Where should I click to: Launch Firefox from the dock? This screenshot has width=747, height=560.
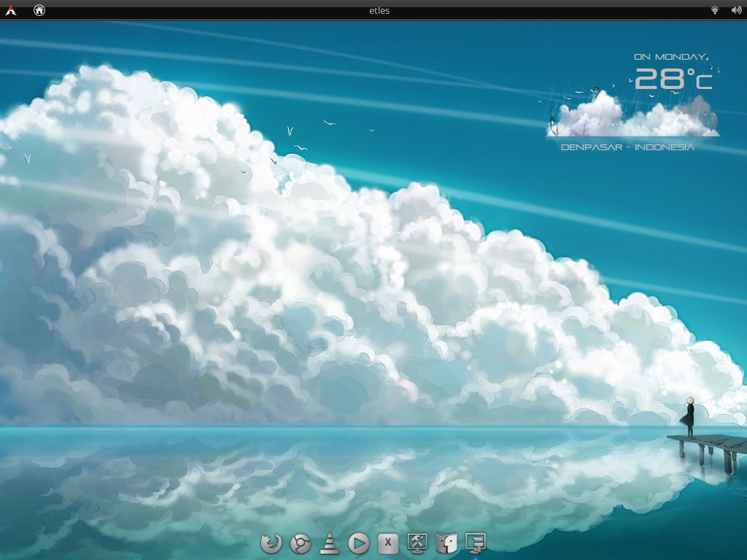pos(271,543)
